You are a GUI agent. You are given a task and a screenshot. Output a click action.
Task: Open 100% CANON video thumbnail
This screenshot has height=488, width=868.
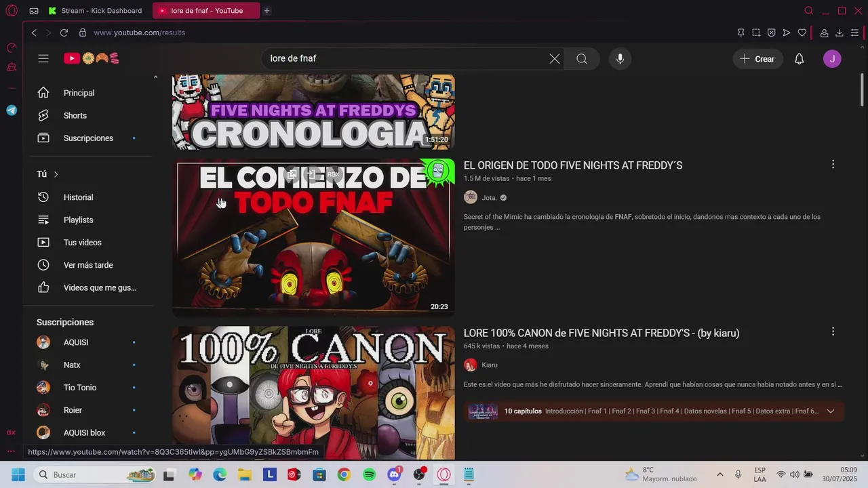313,393
